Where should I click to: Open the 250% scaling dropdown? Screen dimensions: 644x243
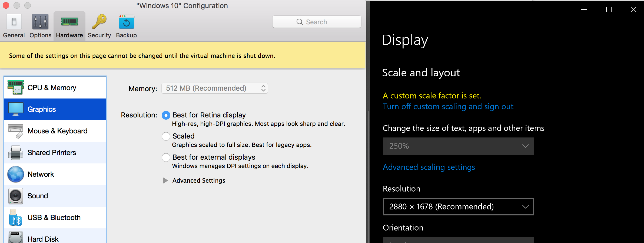[x=459, y=146]
